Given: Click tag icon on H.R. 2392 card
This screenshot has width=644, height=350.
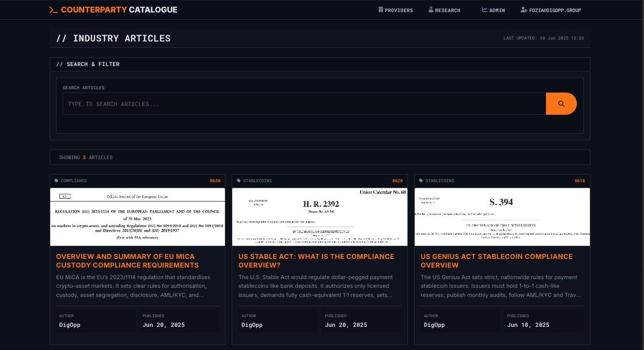Looking at the screenshot, I should pos(239,181).
